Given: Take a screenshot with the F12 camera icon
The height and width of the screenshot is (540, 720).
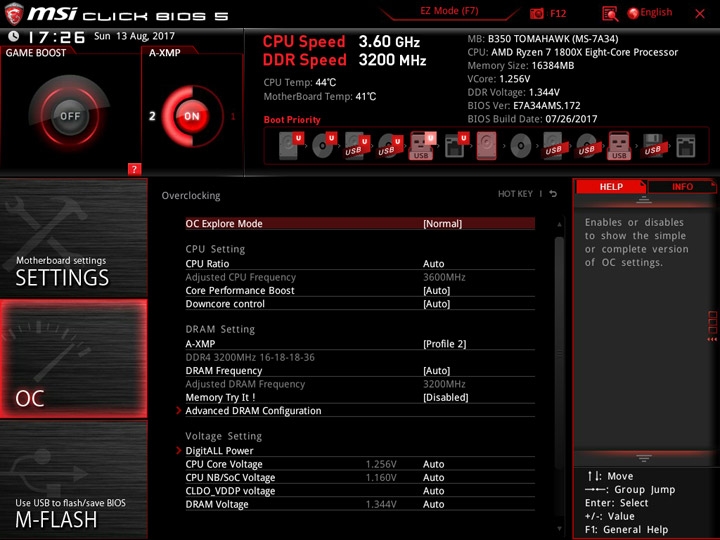Looking at the screenshot, I should [x=536, y=13].
